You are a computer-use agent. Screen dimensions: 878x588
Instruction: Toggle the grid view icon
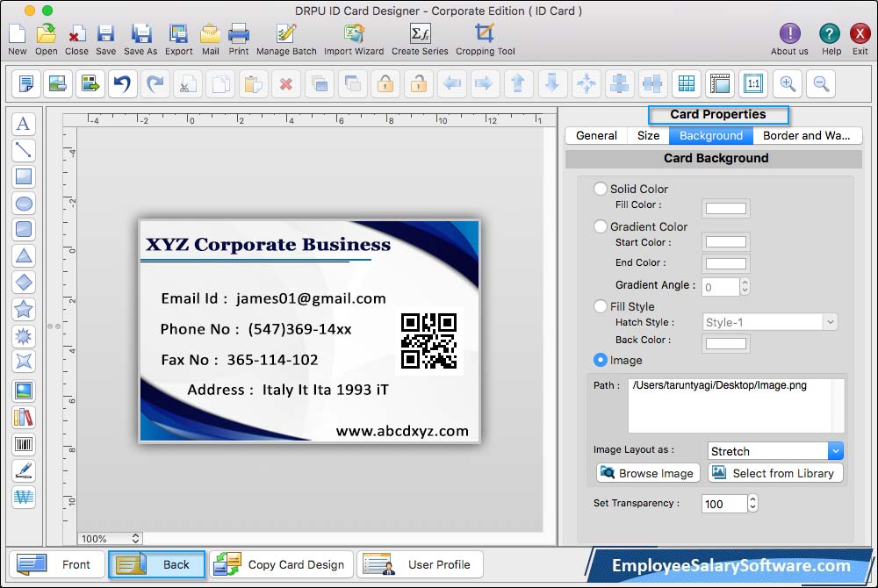click(687, 84)
